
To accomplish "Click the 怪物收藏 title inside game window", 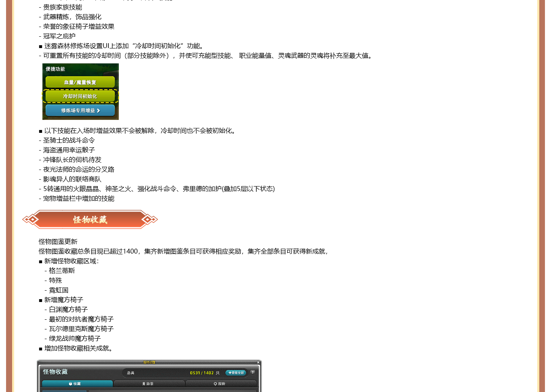I will pos(55,372).
